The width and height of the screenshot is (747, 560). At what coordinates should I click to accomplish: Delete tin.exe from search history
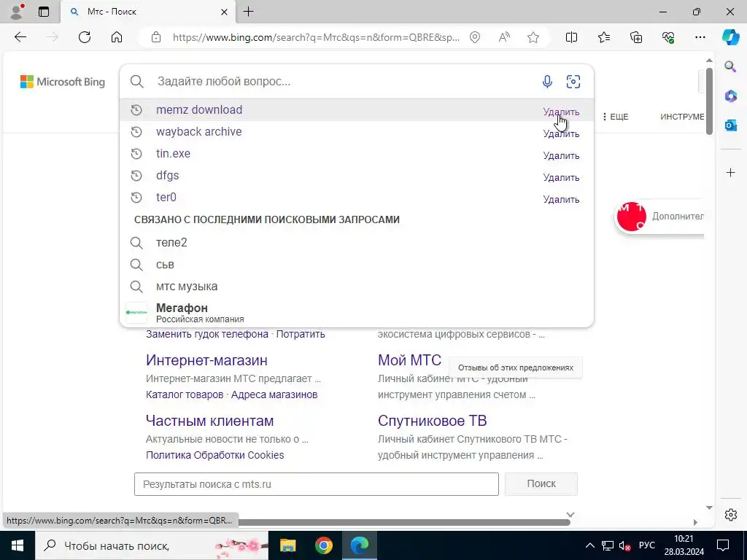click(561, 156)
